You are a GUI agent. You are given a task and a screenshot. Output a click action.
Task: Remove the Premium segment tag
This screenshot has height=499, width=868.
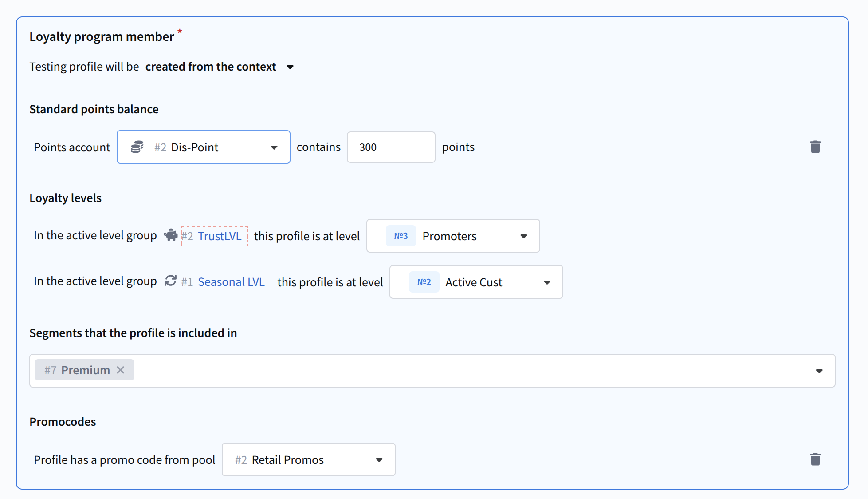click(121, 370)
